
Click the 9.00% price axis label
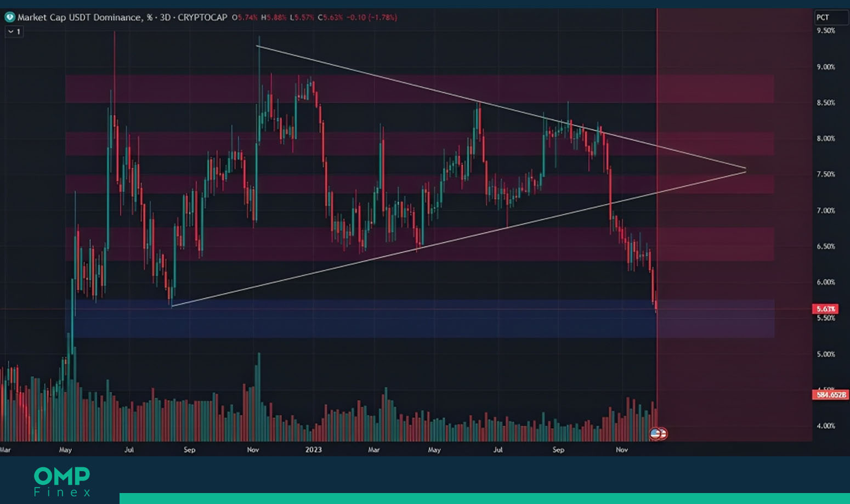[826, 67]
